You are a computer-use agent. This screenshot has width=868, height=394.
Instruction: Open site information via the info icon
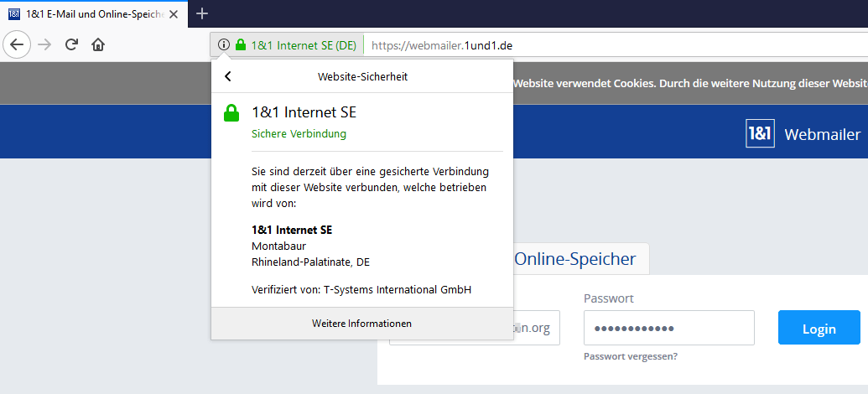(223, 44)
